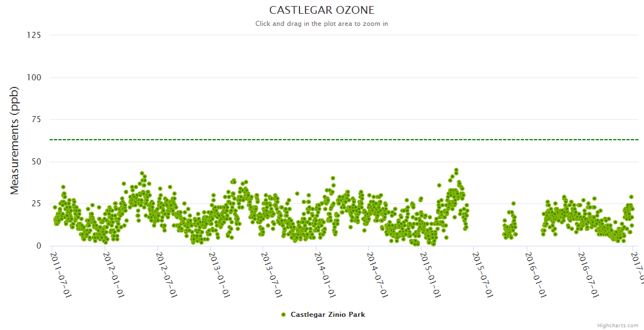Viewport: 644px width, 330px height.
Task: Click the 100 y-axis tick label
Action: coord(34,78)
